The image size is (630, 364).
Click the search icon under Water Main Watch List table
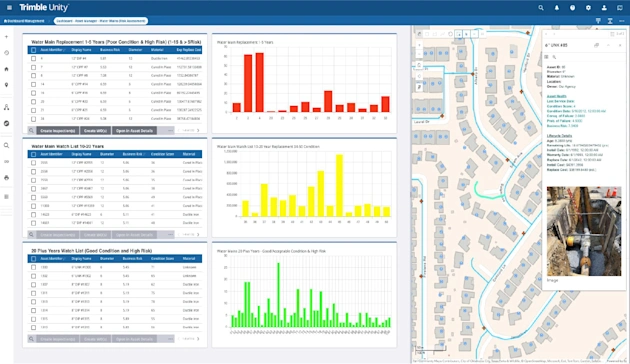31,235
